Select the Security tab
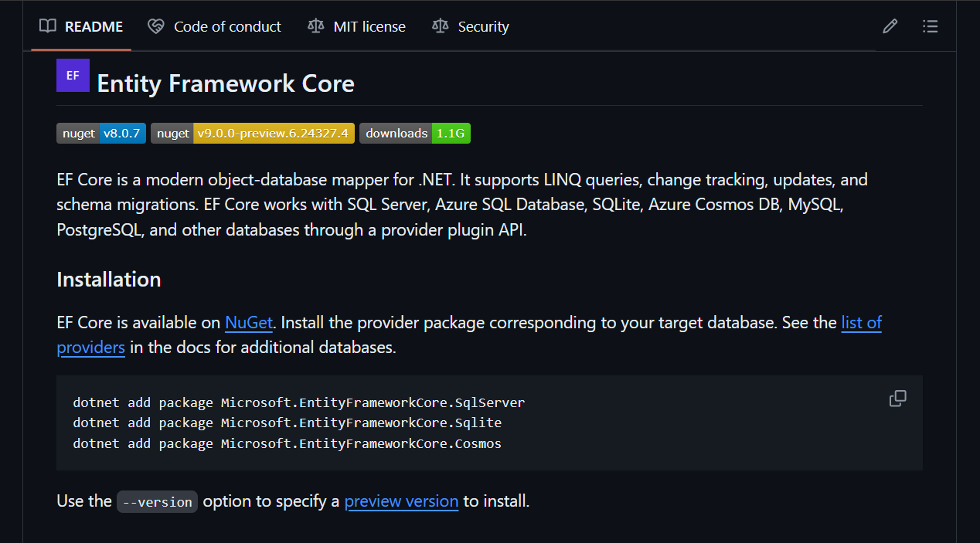980x543 pixels. (471, 26)
